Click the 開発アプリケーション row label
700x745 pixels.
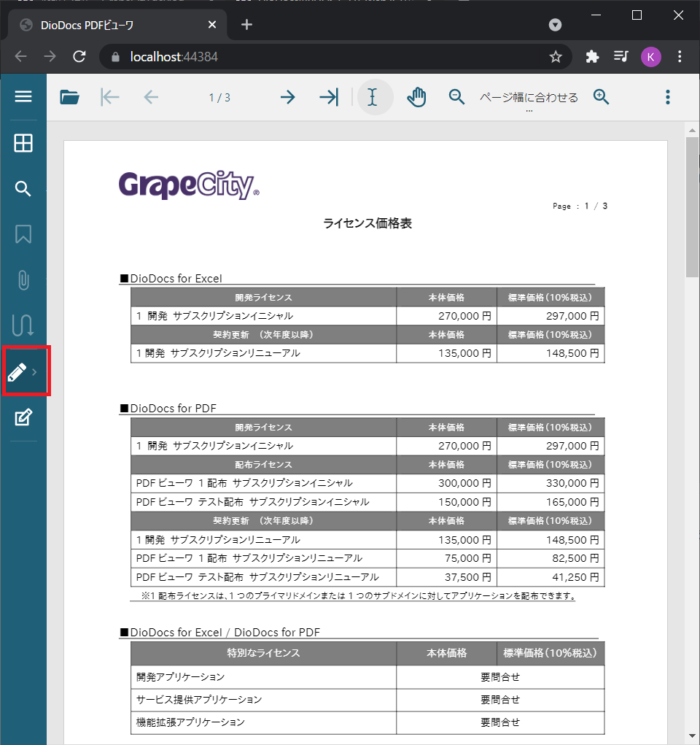pyautogui.click(x=180, y=677)
